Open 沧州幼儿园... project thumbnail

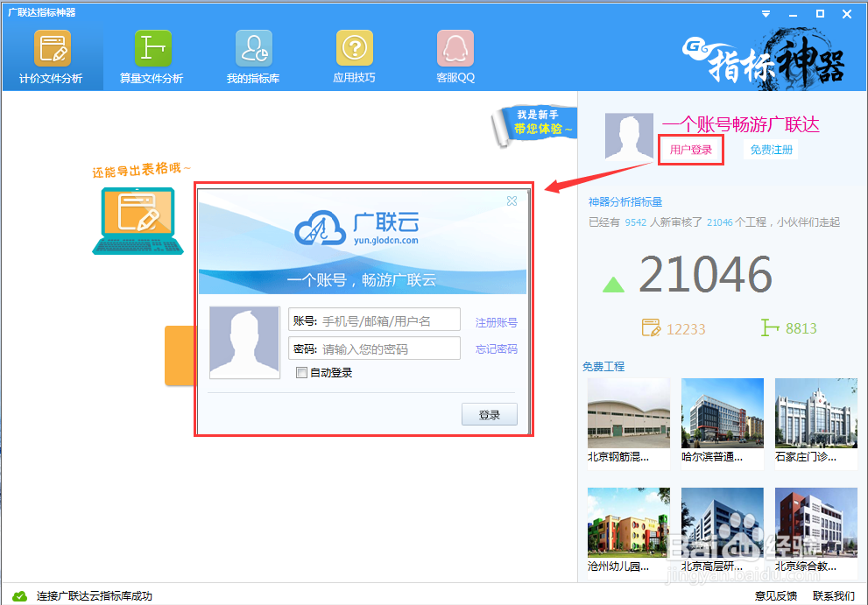coord(629,523)
